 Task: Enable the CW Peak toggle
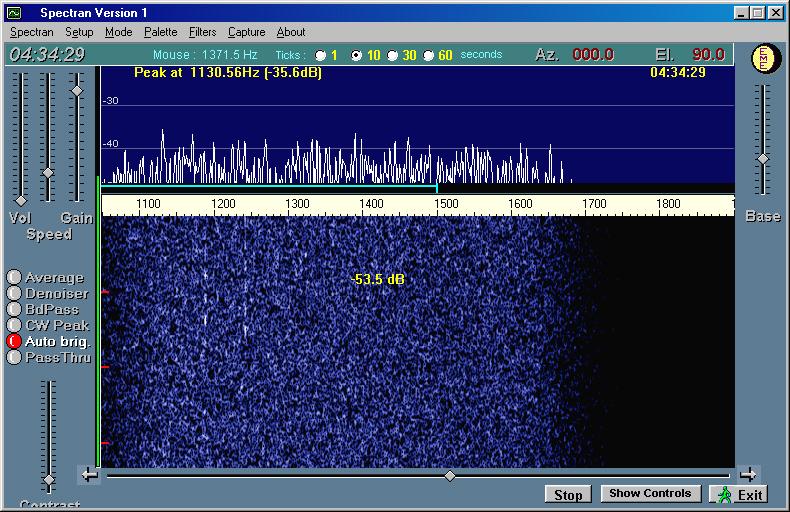pyautogui.click(x=14, y=326)
